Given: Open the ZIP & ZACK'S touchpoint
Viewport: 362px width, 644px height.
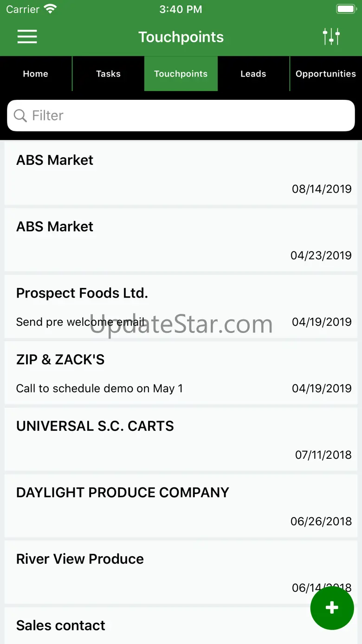Looking at the screenshot, I should point(181,373).
